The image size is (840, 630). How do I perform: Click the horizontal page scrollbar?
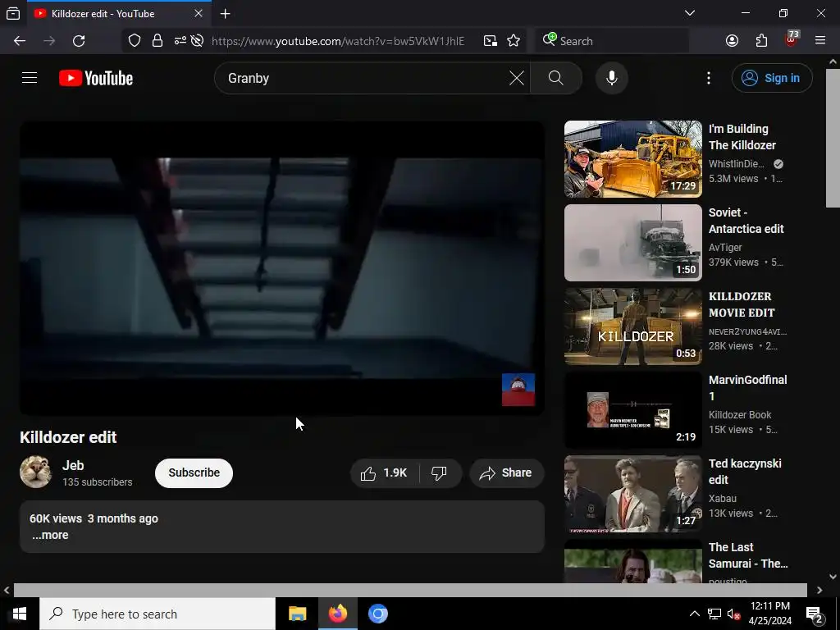(x=410, y=590)
